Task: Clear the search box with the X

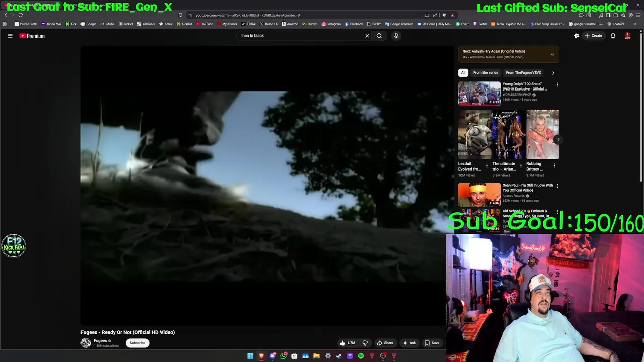Action: [367, 36]
